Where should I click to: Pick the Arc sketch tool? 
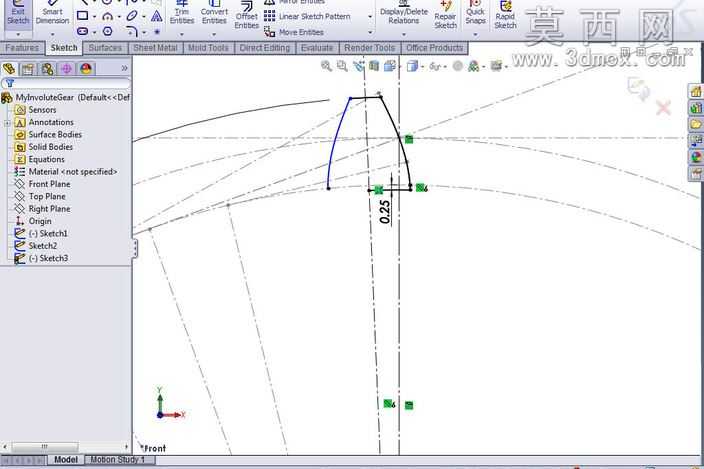coord(107,17)
